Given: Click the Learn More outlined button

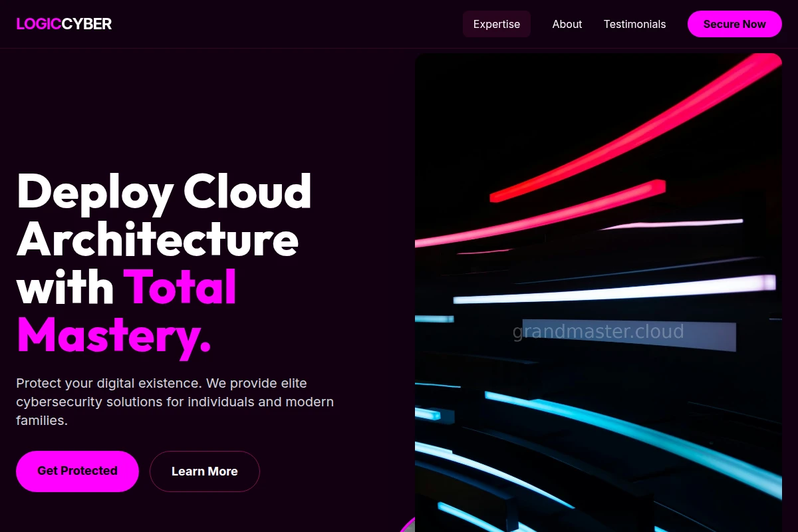Looking at the screenshot, I should click(205, 471).
